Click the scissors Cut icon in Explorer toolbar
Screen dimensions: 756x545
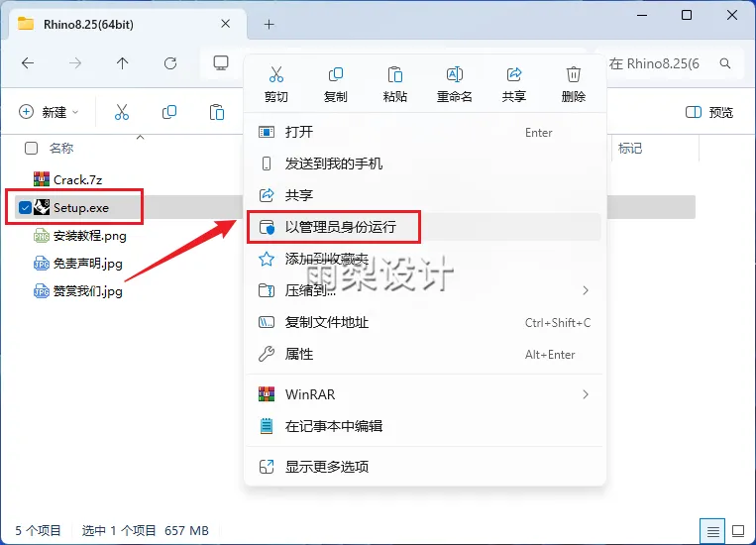click(x=122, y=112)
